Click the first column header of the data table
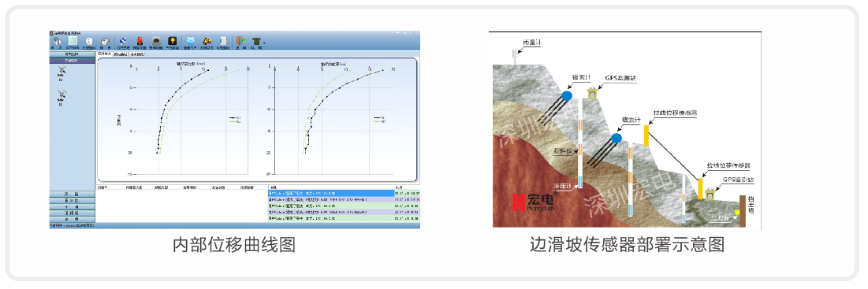The image size is (868, 289). [x=102, y=188]
